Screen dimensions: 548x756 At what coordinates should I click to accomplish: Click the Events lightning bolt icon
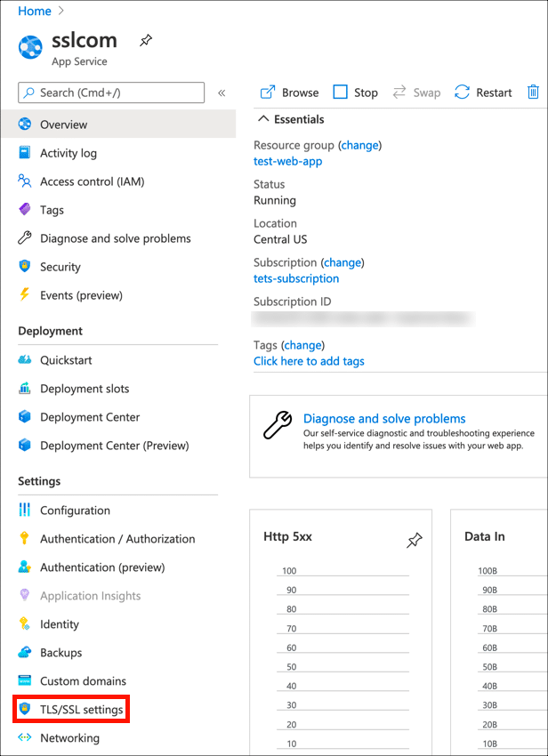tap(25, 295)
